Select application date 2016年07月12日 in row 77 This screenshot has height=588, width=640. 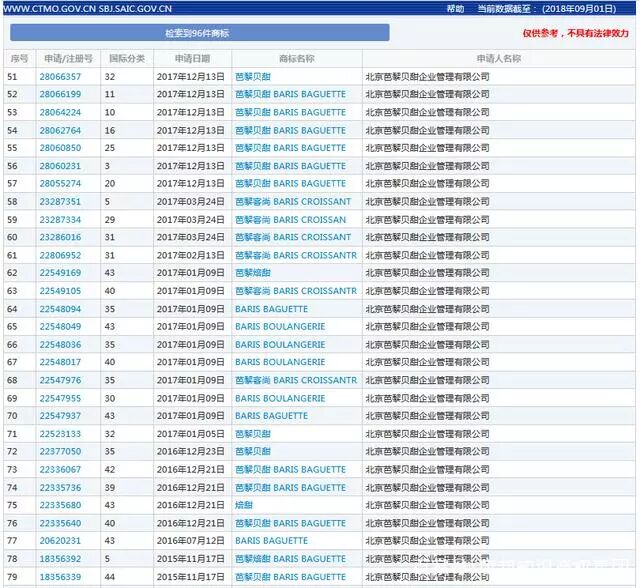pyautogui.click(x=191, y=541)
